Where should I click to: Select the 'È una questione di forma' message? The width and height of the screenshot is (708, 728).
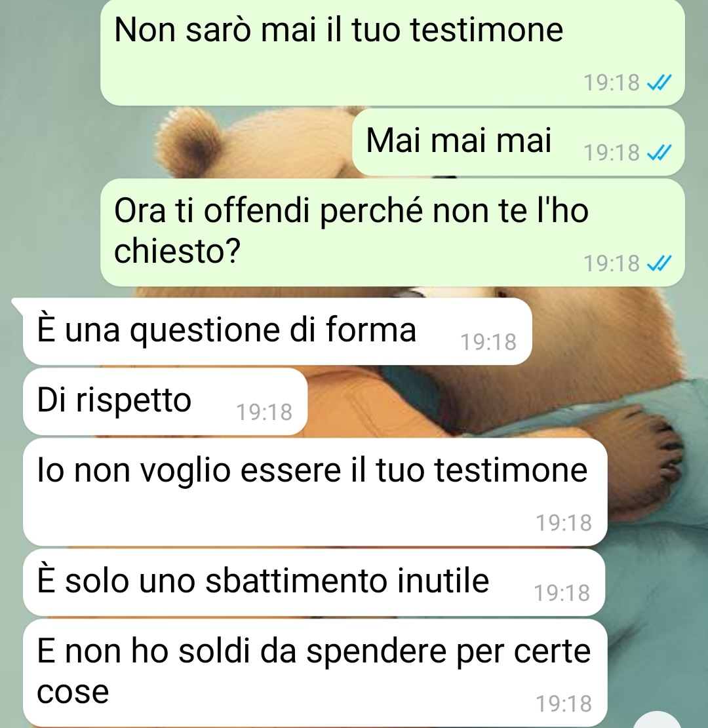point(277,331)
